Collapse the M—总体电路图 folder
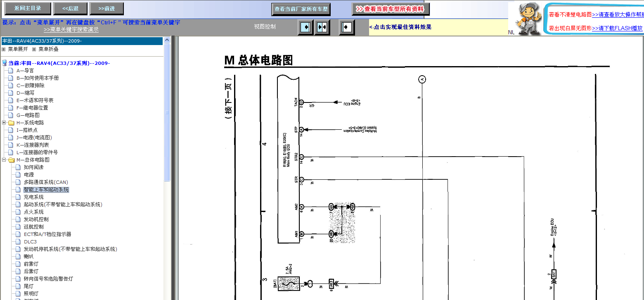 (4, 160)
